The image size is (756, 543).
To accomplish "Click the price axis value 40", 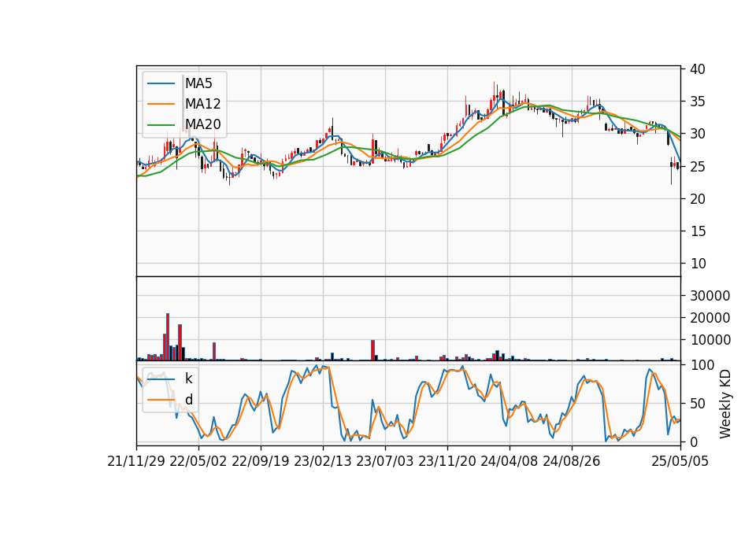I will [x=697, y=69].
